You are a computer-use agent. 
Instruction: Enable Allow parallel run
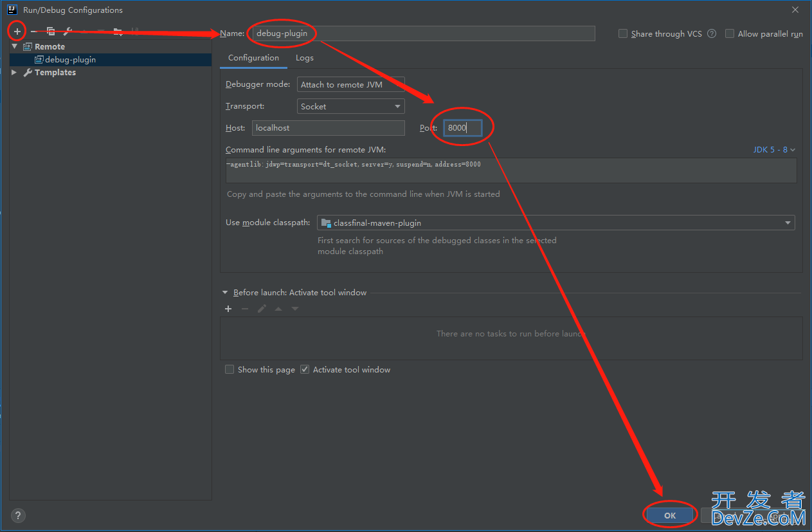pyautogui.click(x=730, y=33)
